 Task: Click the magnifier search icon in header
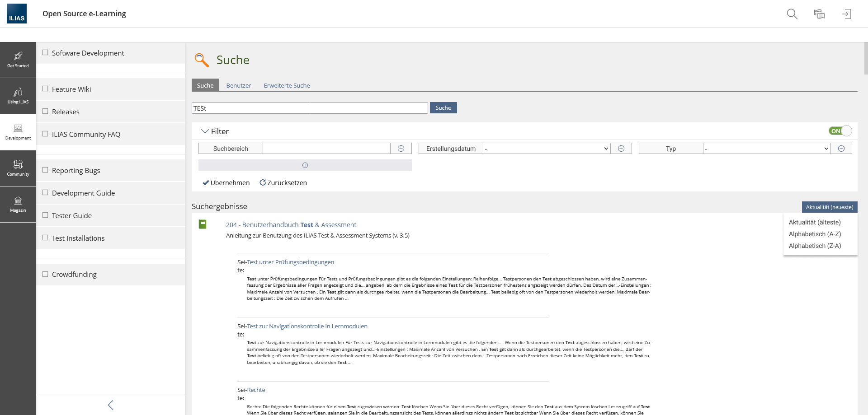coord(792,14)
